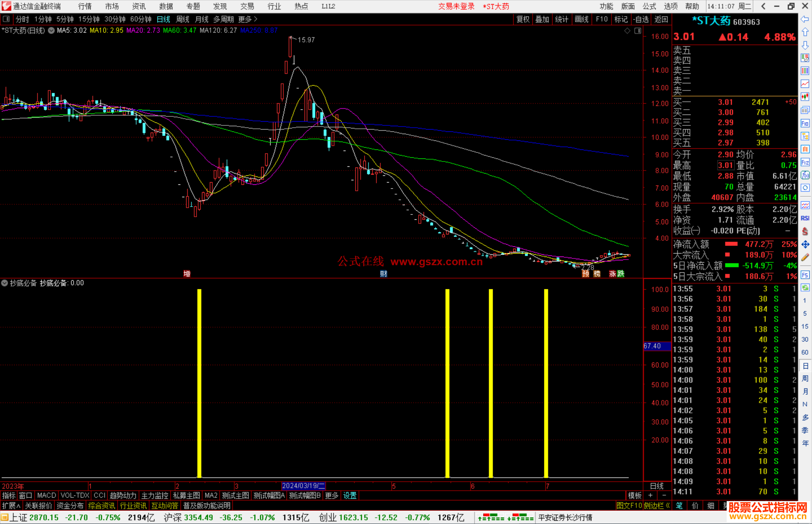812x524 pixels.
Task: Switch to the 周线 period tab
Action: pos(183,19)
